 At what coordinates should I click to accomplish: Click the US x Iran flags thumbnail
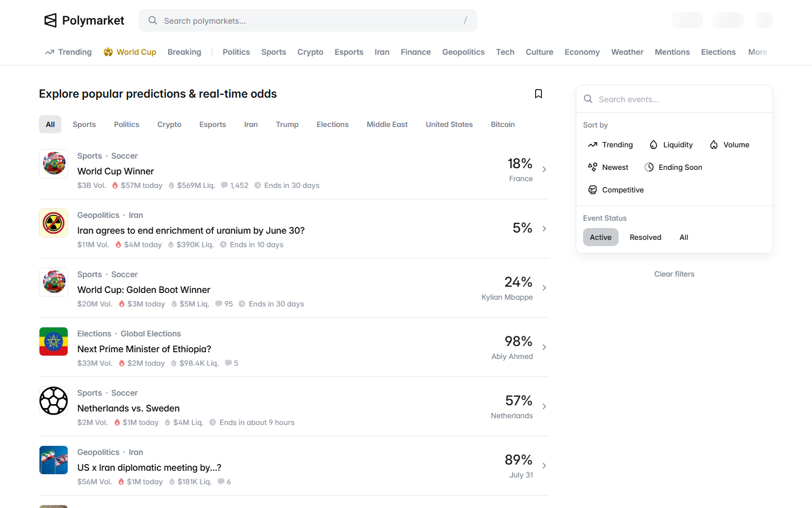pos(54,460)
